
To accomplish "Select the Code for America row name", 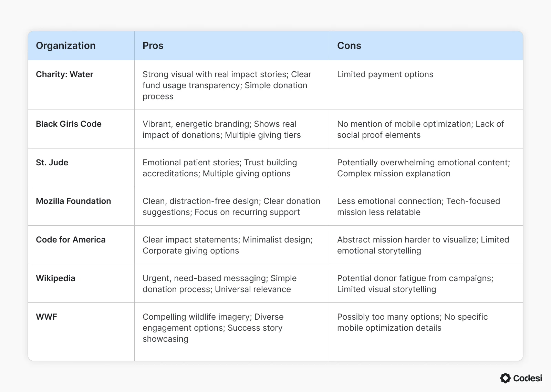I will click(71, 240).
